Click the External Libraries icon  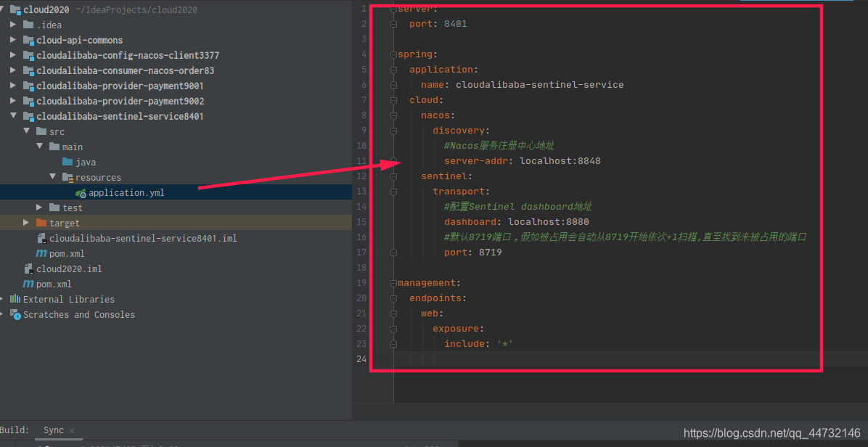15,299
